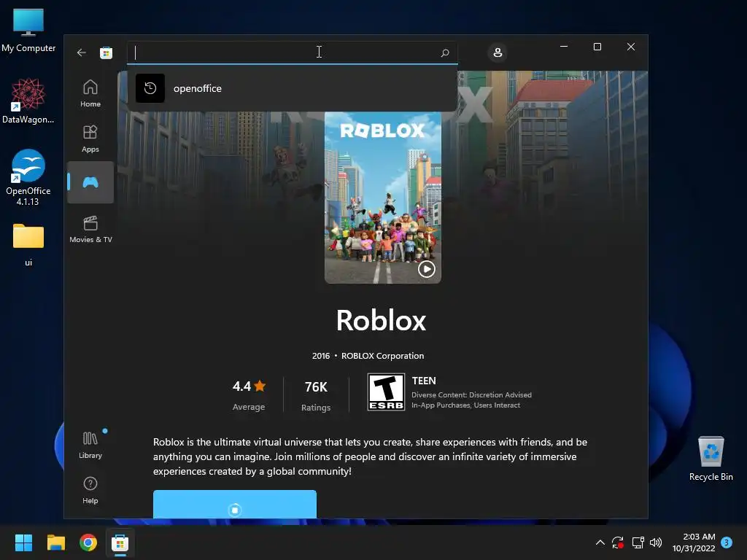Image resolution: width=747 pixels, height=560 pixels.
Task: Click the Roblox title text
Action: (x=381, y=320)
